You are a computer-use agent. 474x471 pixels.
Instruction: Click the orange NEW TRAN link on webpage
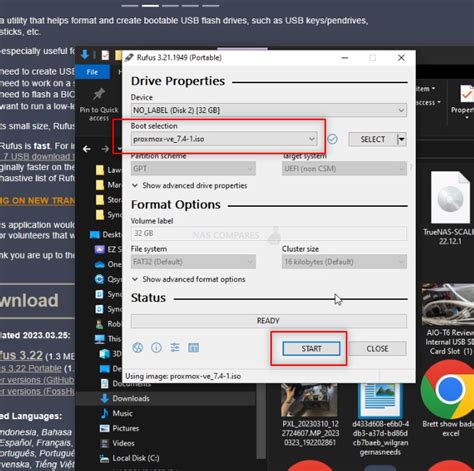click(x=37, y=201)
